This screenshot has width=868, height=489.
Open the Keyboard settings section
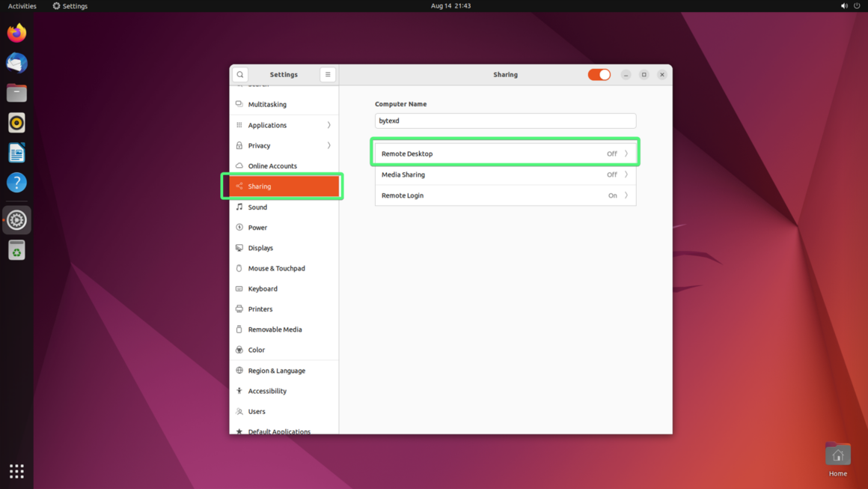pyautogui.click(x=261, y=288)
